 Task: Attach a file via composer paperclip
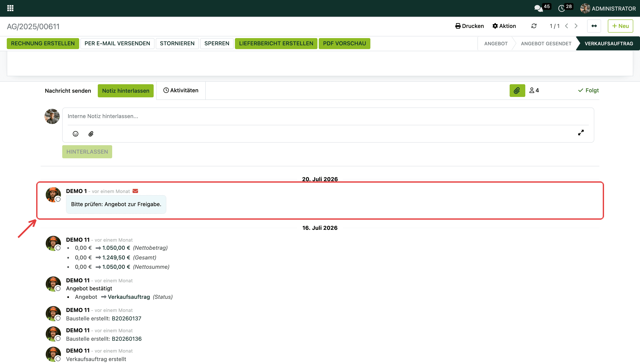point(91,134)
